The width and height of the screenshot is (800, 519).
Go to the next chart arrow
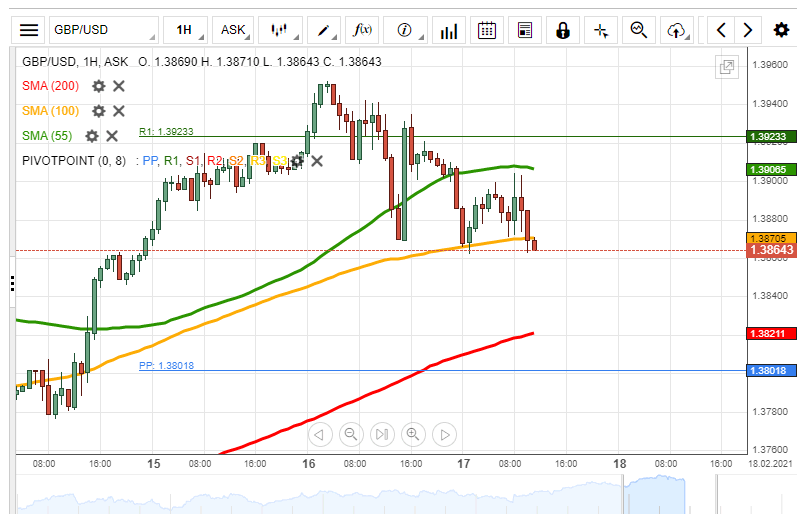click(748, 30)
